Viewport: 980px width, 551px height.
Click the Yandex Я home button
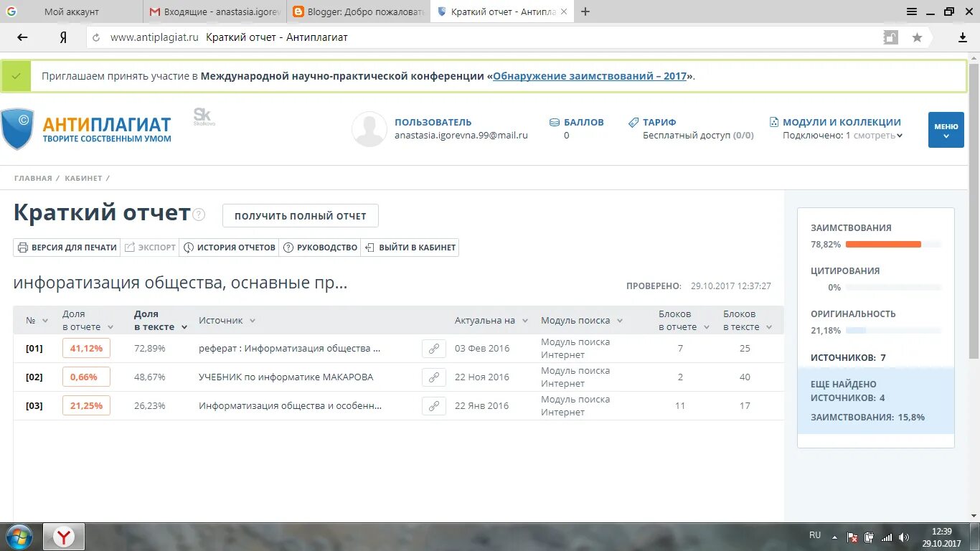tap(63, 37)
